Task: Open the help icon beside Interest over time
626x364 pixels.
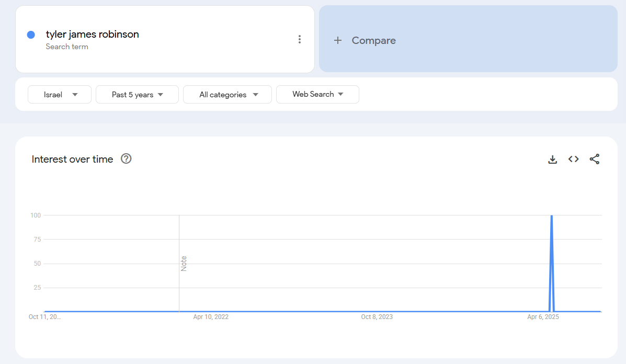Action: coord(126,159)
